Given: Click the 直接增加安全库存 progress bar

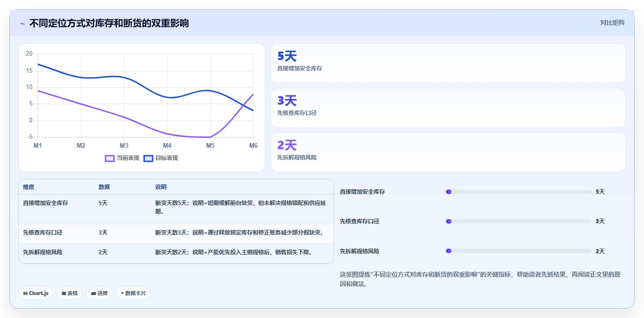Looking at the screenshot, I should click(x=519, y=192).
